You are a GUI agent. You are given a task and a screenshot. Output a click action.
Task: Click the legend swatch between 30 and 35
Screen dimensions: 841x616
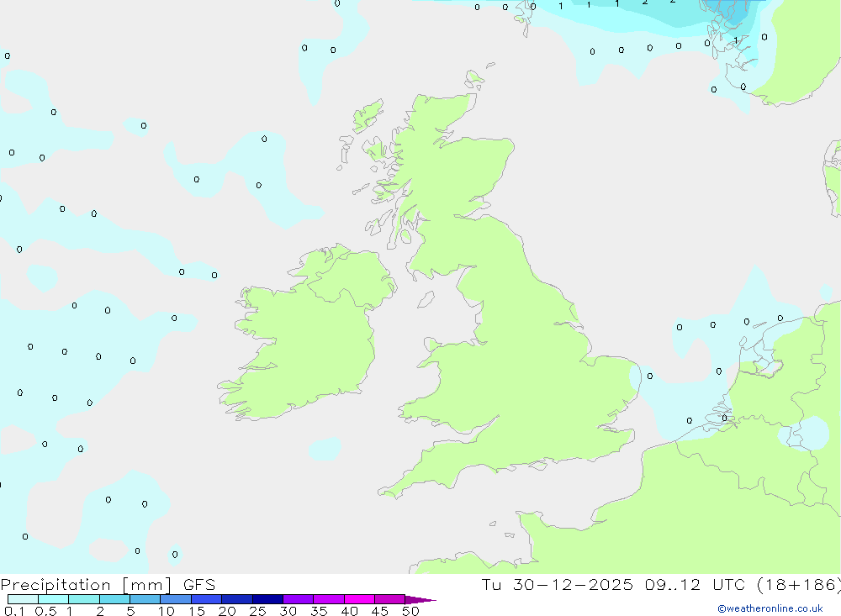tap(299, 599)
